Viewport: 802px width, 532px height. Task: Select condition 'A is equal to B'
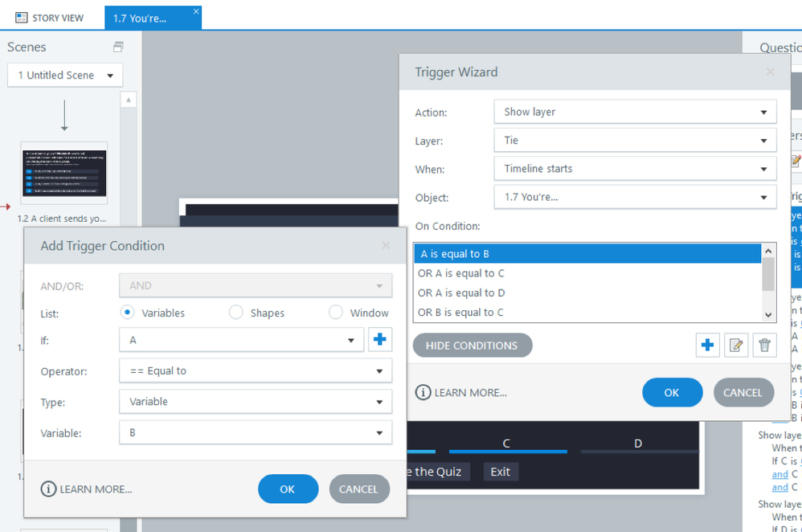(587, 254)
